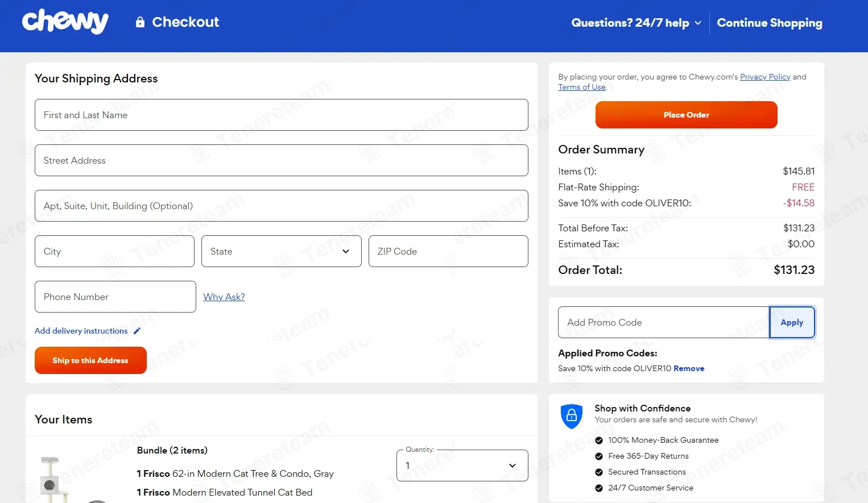Focus the Street Address field
The width and height of the screenshot is (868, 503).
coord(282,160)
